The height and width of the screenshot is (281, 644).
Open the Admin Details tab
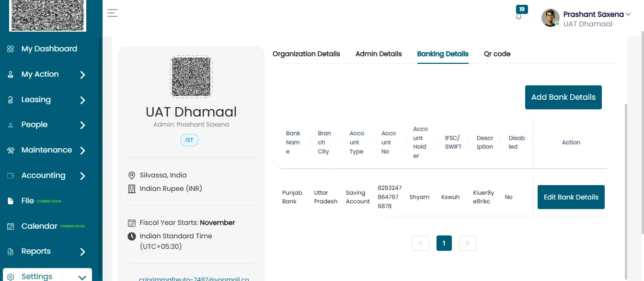[379, 54]
